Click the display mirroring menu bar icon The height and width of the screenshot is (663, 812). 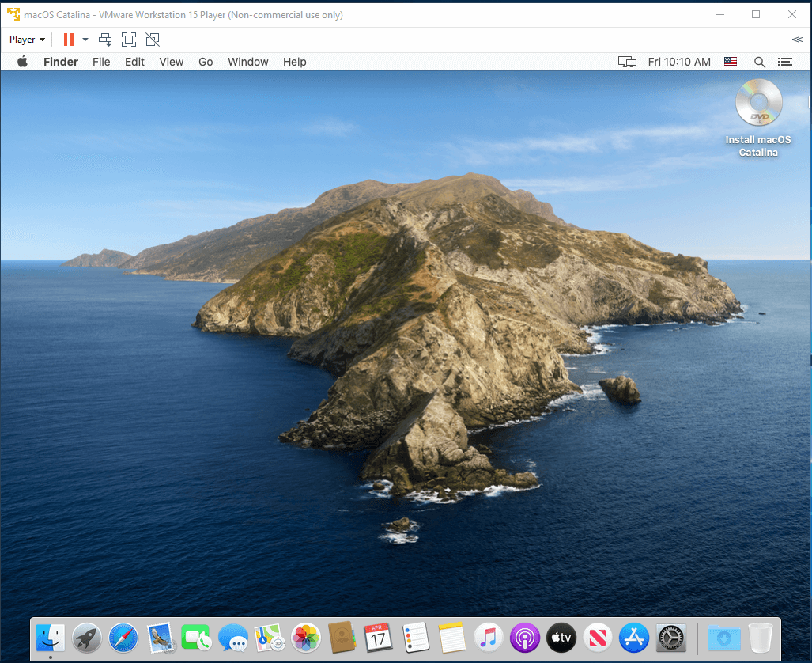pos(627,62)
